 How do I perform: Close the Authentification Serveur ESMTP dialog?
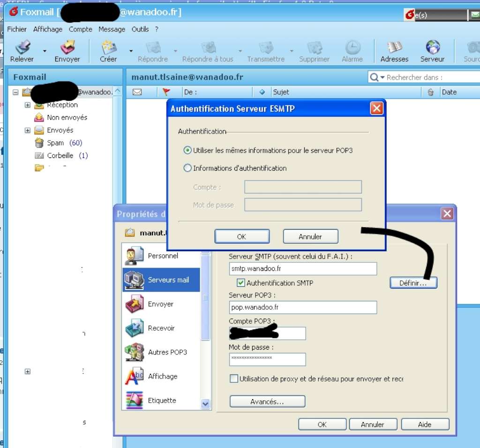pos(376,108)
